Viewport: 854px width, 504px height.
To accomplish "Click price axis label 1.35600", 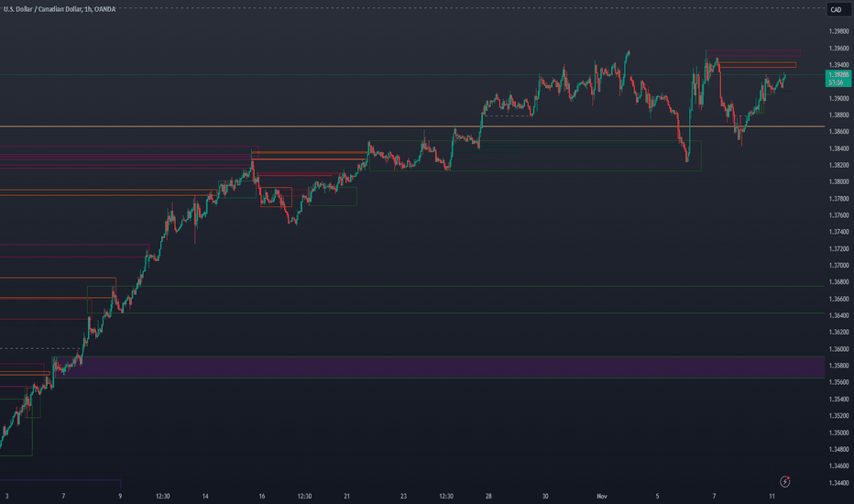I will click(838, 382).
